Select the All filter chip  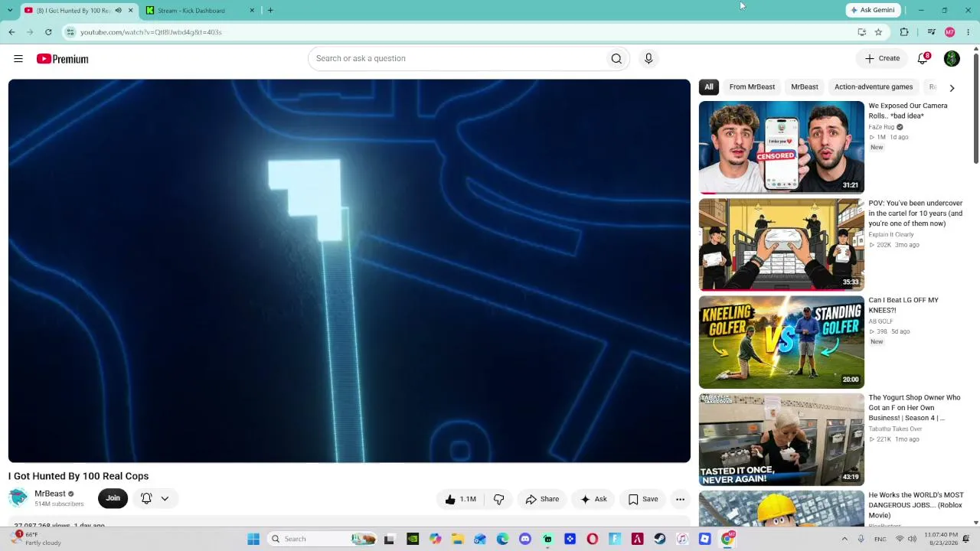coord(709,87)
